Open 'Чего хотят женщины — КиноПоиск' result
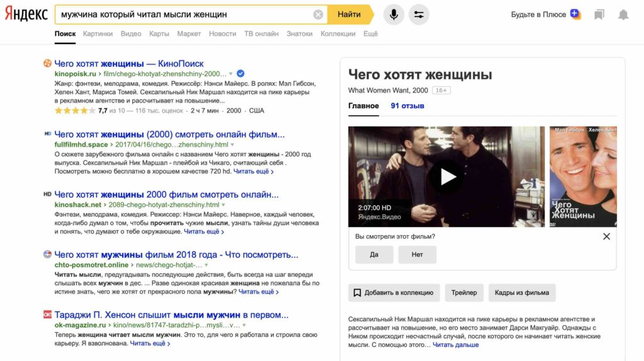The image size is (644, 361). (x=129, y=64)
